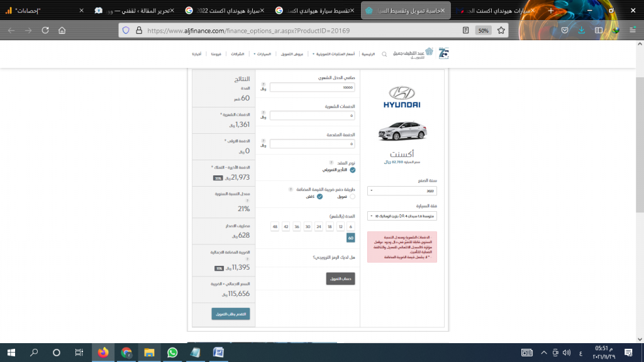Screen dimensions: 644x362
Task: Click help icon under total VAT result
Action: (247, 259)
